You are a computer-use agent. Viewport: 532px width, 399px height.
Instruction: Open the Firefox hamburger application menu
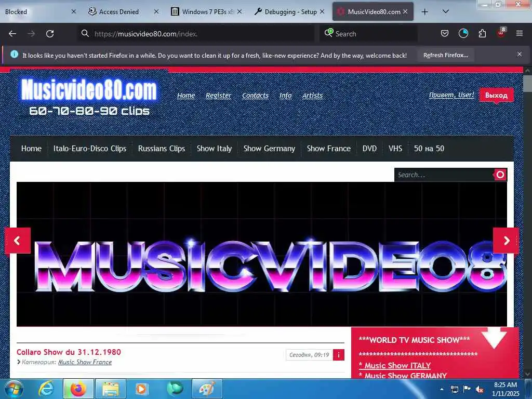520,33
